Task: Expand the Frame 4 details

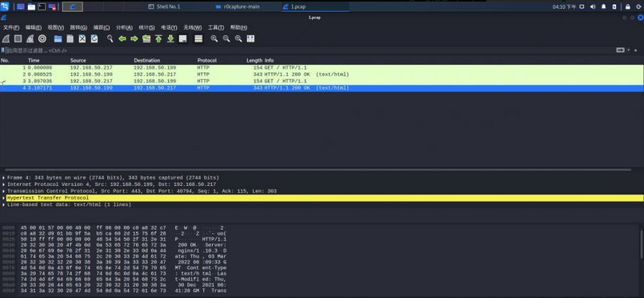Action: click(4, 178)
